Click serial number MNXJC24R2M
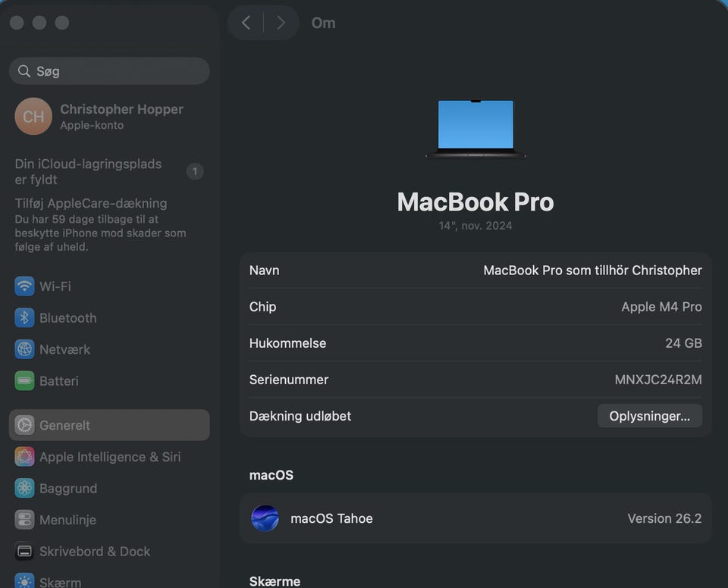Image resolution: width=728 pixels, height=588 pixels. pyautogui.click(x=658, y=380)
